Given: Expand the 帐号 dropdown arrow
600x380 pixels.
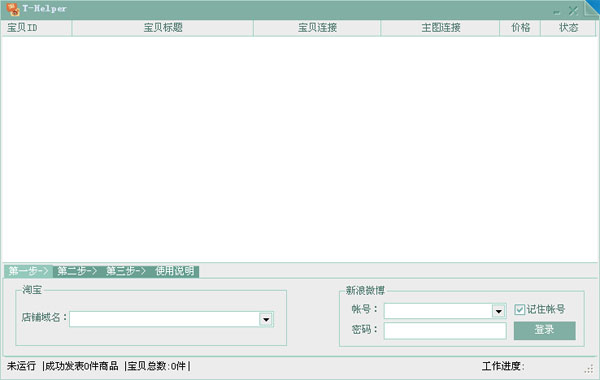Looking at the screenshot, I should click(x=499, y=311).
